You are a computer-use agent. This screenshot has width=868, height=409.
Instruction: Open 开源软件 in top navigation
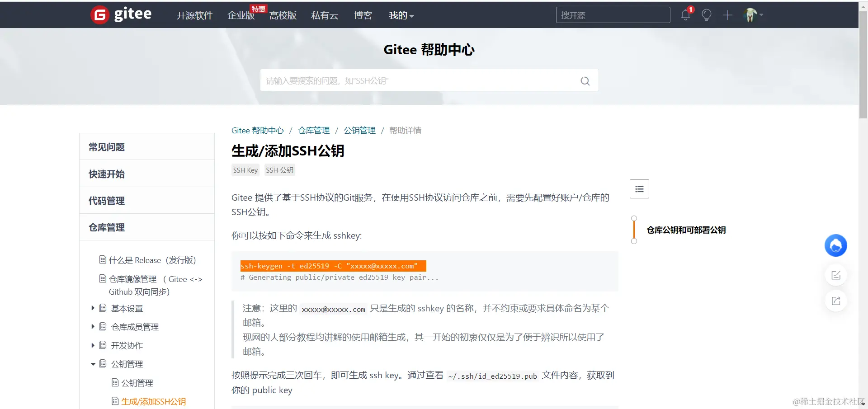pyautogui.click(x=194, y=15)
